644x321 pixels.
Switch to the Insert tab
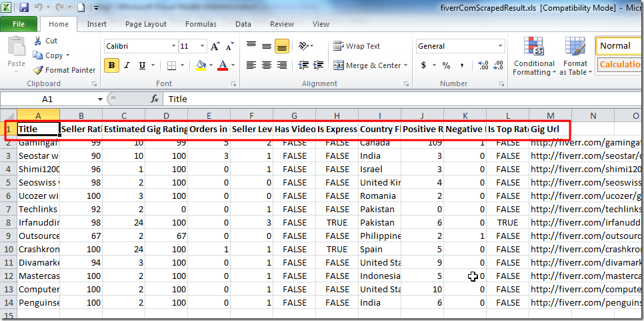(97, 24)
